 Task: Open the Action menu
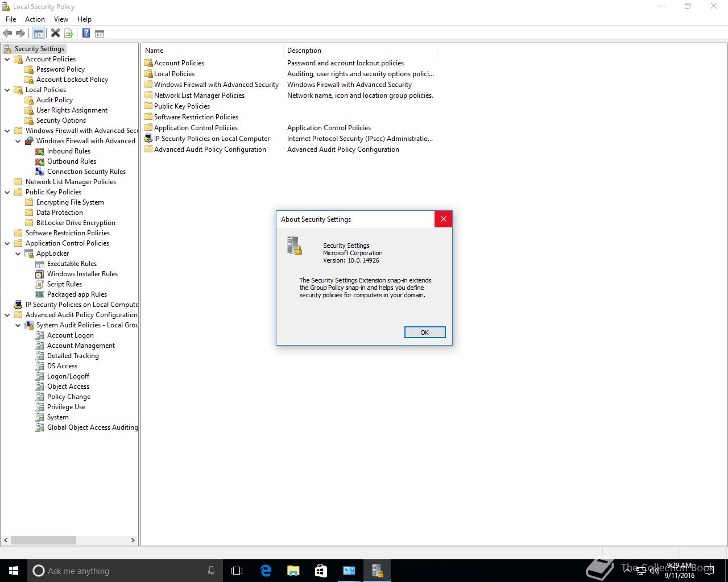35,19
